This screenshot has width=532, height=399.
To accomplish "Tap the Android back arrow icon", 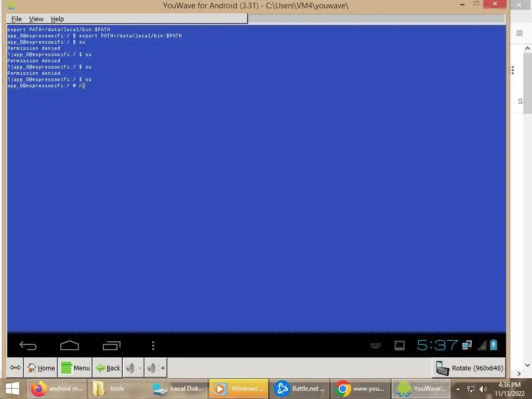I will [x=28, y=345].
